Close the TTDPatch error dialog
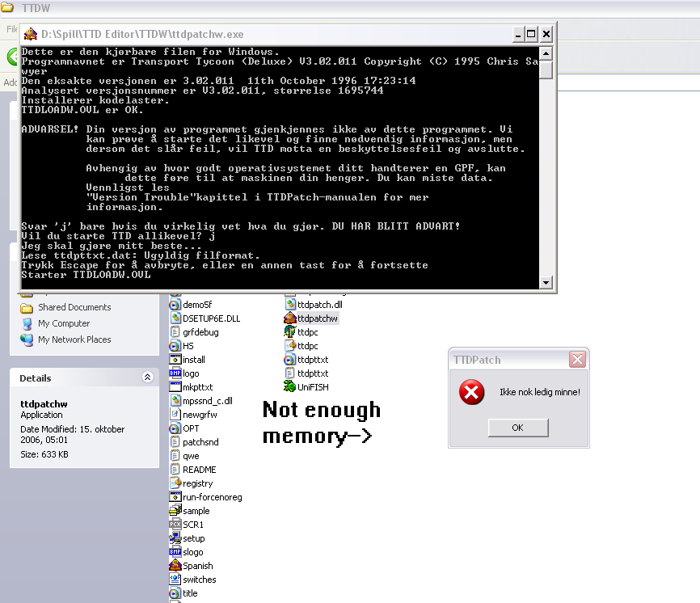Image resolution: width=700 pixels, height=603 pixels. [577, 360]
